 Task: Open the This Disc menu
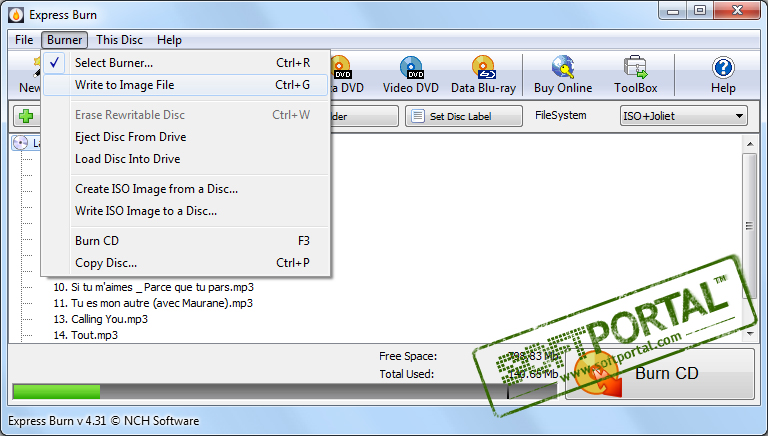coord(119,40)
